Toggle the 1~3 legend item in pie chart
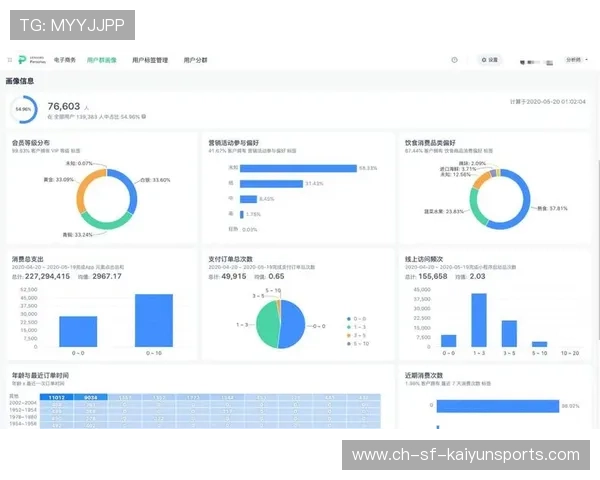The height and width of the screenshot is (480, 600). [x=357, y=328]
